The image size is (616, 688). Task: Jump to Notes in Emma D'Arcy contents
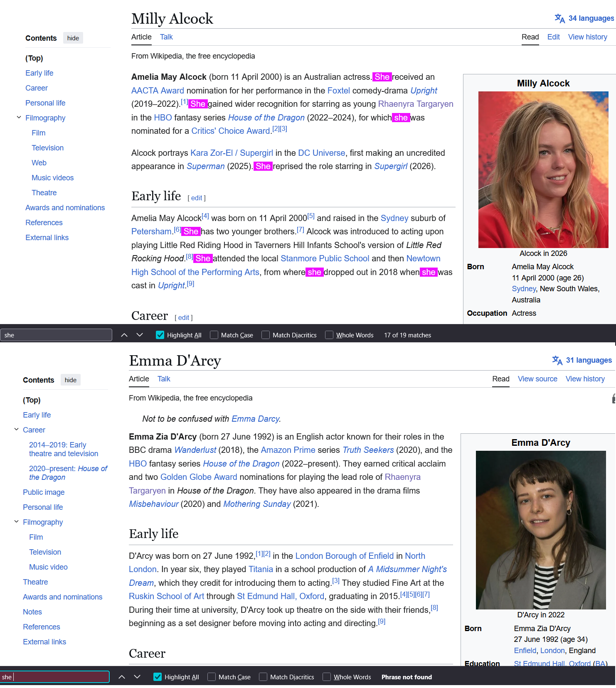32,612
